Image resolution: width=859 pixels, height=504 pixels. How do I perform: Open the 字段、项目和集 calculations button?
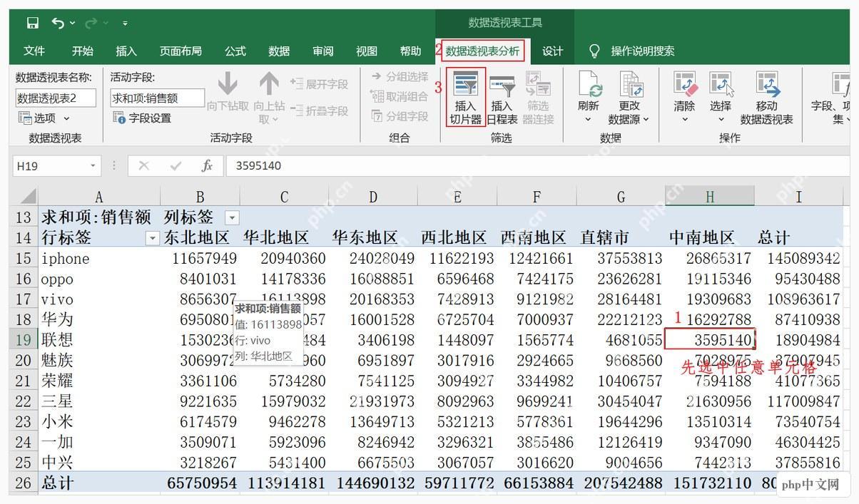[x=830, y=98]
